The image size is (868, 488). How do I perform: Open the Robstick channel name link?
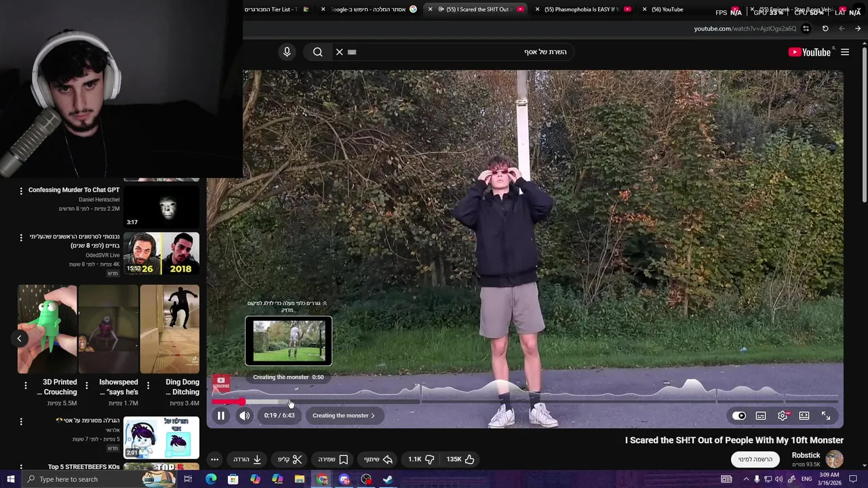click(806, 455)
